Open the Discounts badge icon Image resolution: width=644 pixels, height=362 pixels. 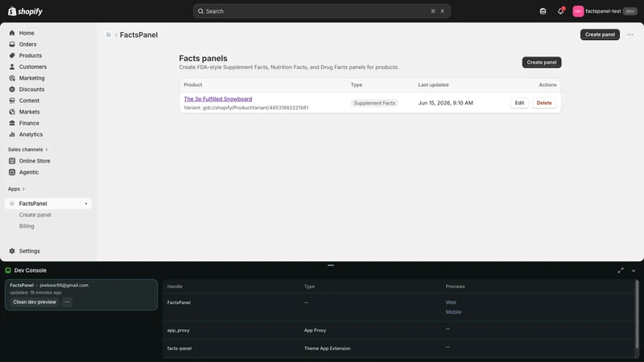pyautogui.click(x=12, y=89)
